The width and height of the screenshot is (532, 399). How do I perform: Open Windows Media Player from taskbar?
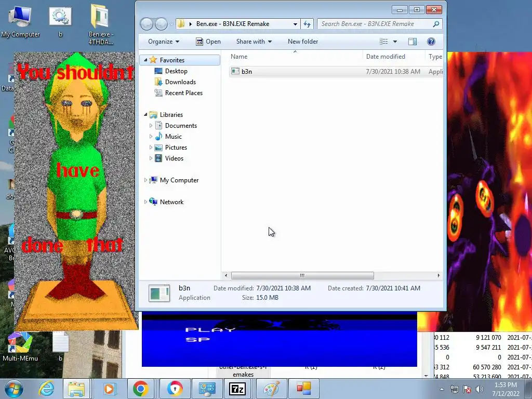(109, 389)
